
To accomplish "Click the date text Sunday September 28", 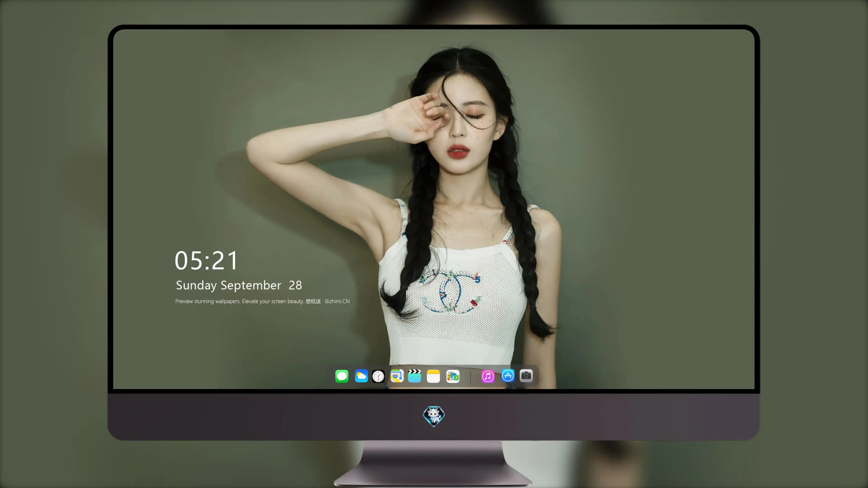I will (x=239, y=286).
